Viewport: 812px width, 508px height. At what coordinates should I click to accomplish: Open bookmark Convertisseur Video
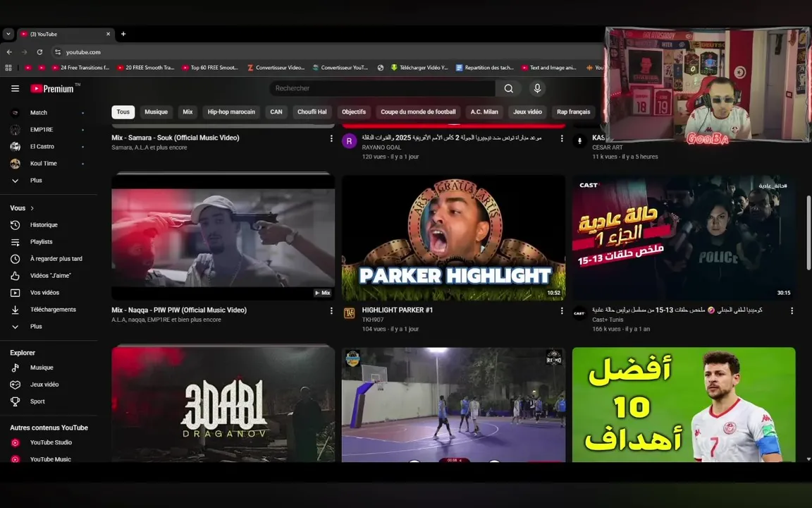pos(276,68)
